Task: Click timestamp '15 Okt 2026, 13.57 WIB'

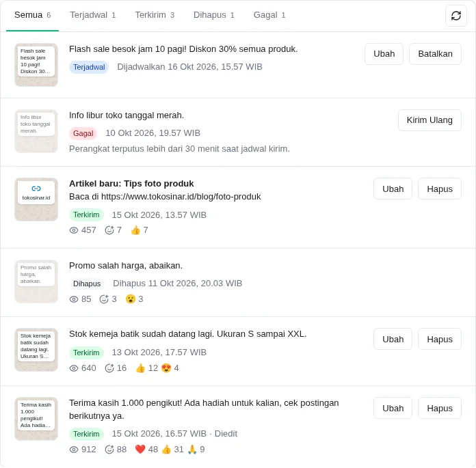Action: pyautogui.click(x=159, y=215)
